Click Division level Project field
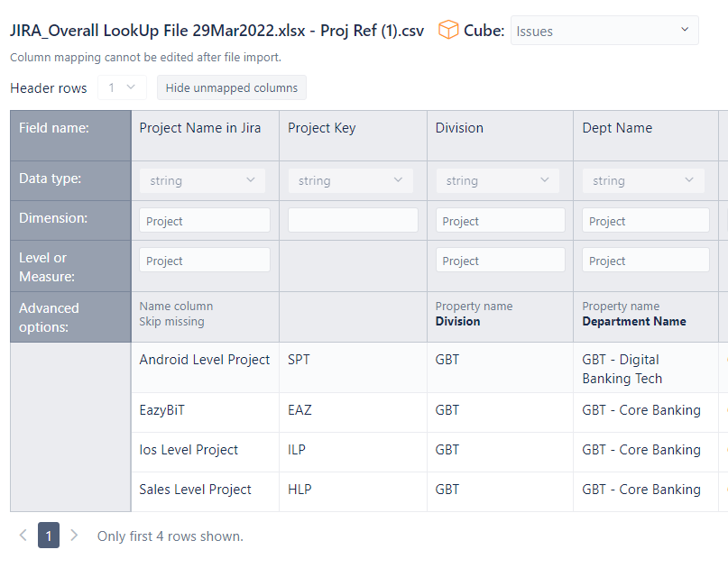The width and height of the screenshot is (728, 568). tap(501, 260)
